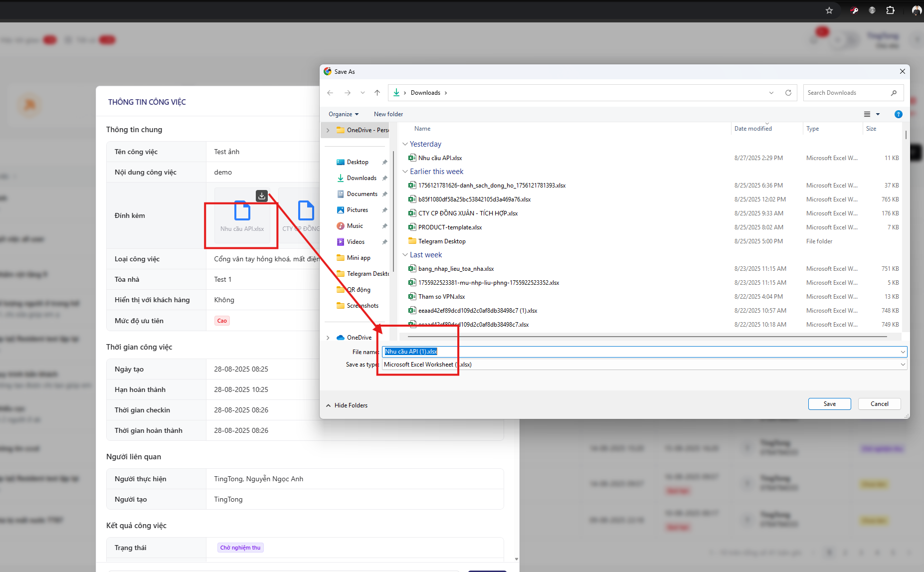Click the browser bookmark star icon
The image size is (924, 572).
(x=829, y=10)
